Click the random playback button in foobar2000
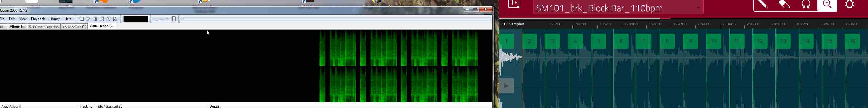This screenshot has width=868, height=108. (115, 19)
